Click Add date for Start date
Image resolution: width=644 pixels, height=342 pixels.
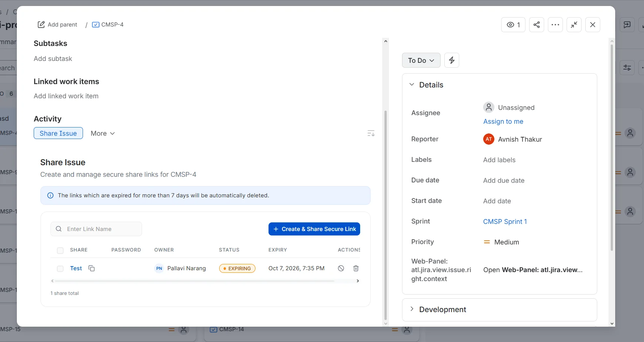pyautogui.click(x=497, y=201)
